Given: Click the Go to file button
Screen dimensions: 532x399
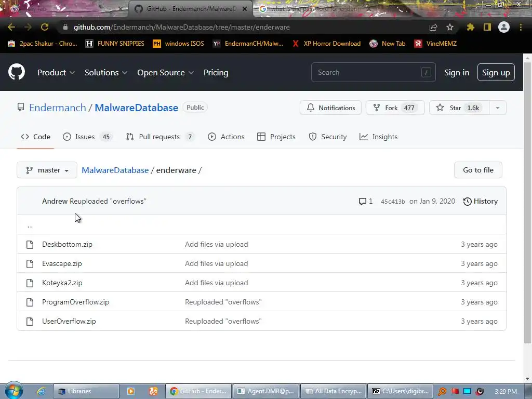Looking at the screenshot, I should point(478,170).
